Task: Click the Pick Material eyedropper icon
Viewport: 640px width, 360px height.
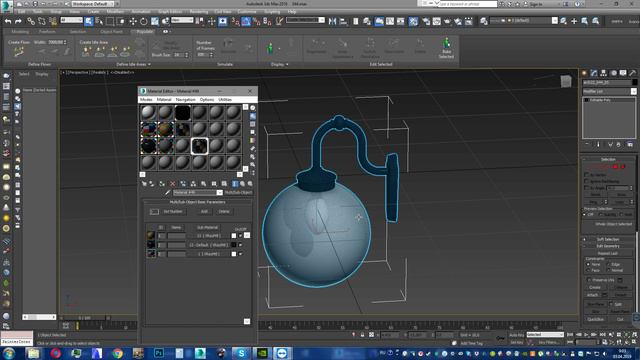Action: (x=167, y=192)
